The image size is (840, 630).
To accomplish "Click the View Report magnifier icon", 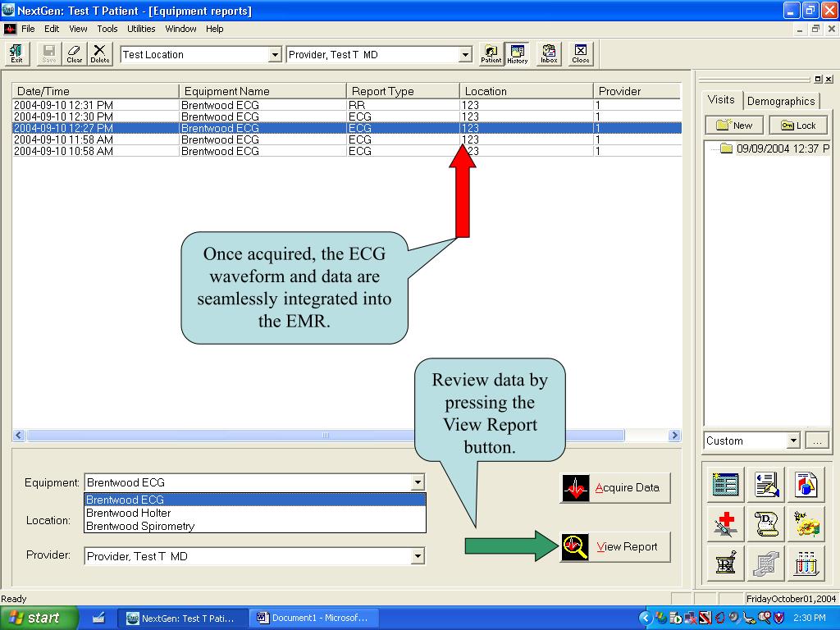I will [576, 547].
